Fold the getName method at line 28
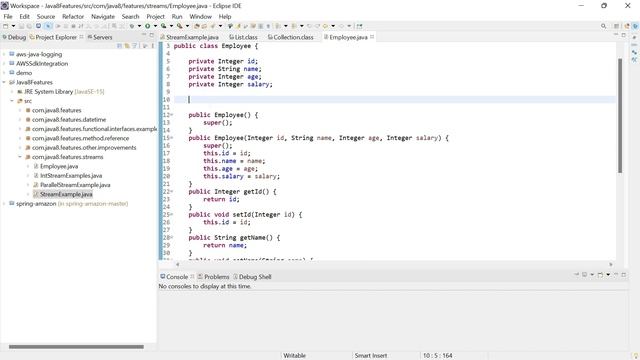The height and width of the screenshot is (360, 640). (x=171, y=238)
